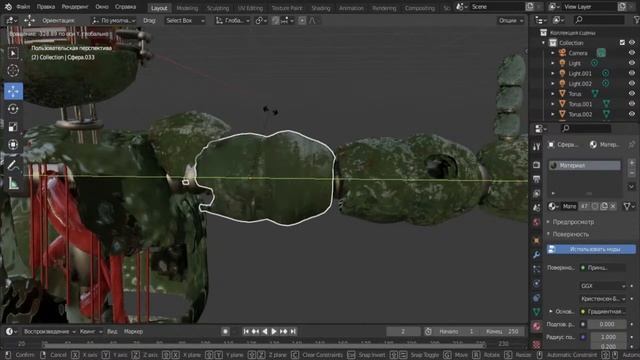Screen dimensions: 640x360
Task: Click the Torus.001 mesh icon in outliner
Action: click(562, 104)
